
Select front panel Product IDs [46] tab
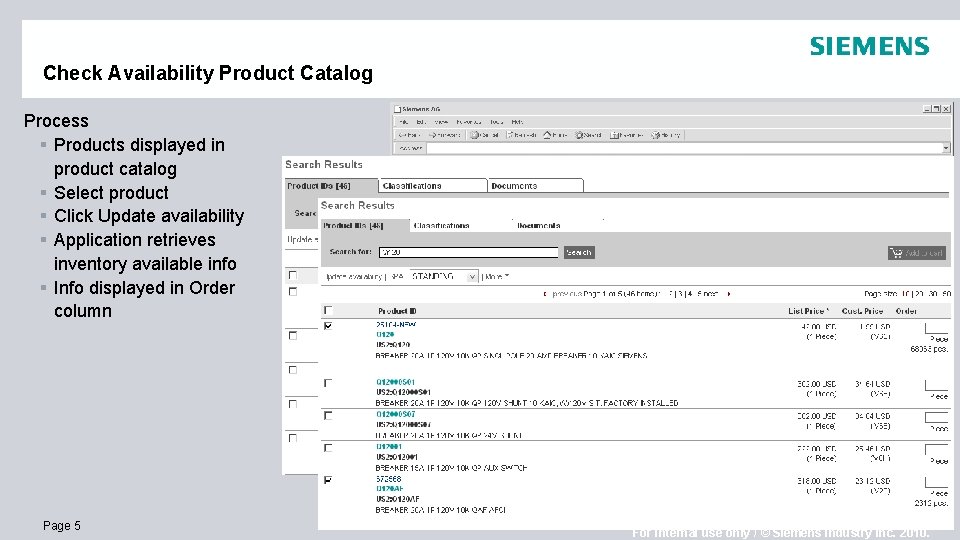pos(365,225)
